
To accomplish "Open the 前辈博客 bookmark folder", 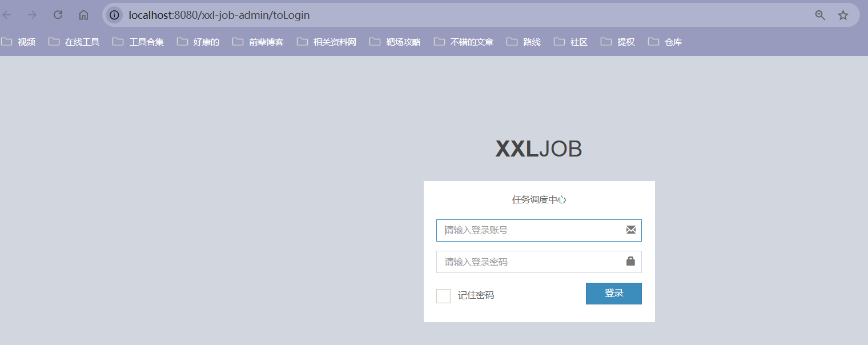I will click(258, 42).
